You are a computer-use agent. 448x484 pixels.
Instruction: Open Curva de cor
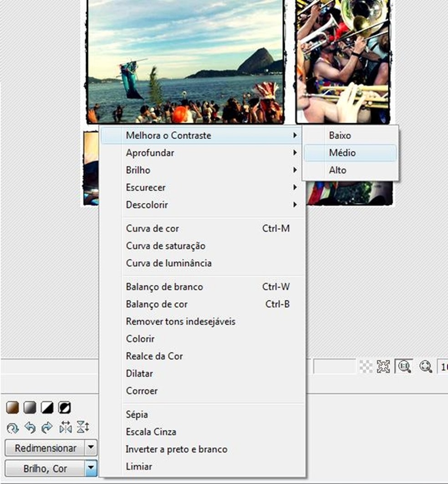pos(202,228)
